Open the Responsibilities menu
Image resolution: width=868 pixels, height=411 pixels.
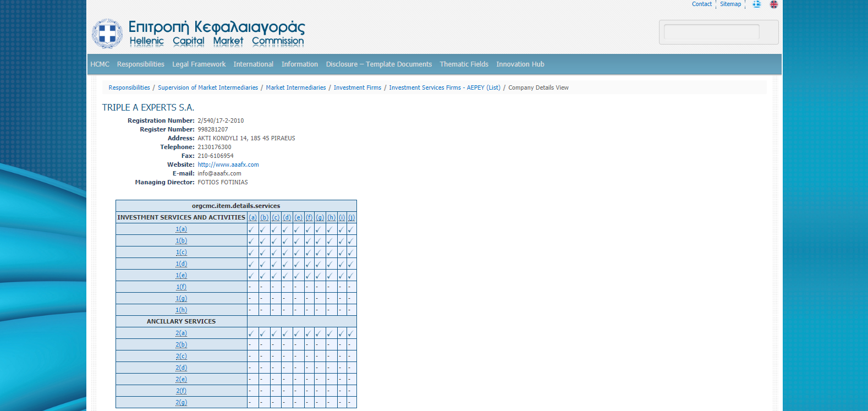click(x=141, y=64)
